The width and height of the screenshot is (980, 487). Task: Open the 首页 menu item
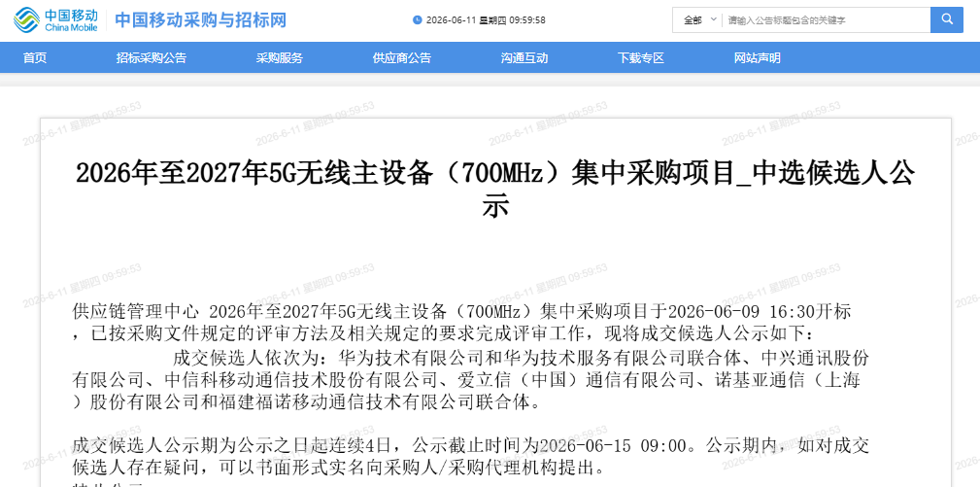click(35, 58)
